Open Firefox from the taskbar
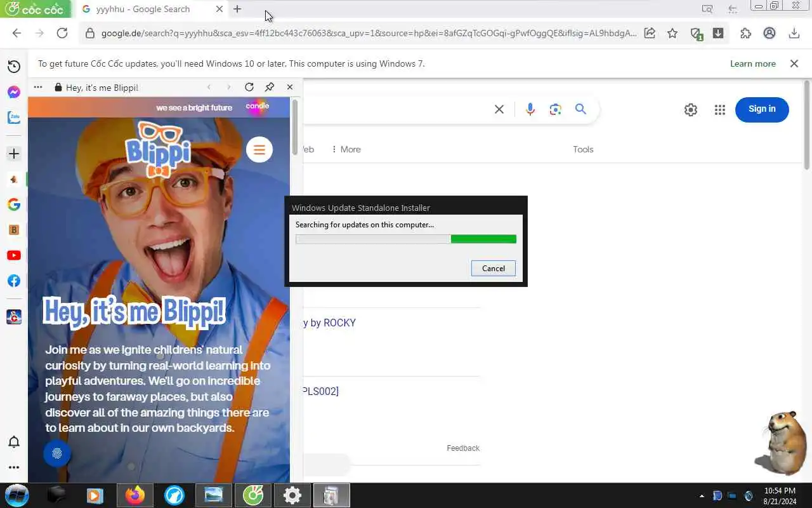Screen dimensions: 812x508 (134, 495)
